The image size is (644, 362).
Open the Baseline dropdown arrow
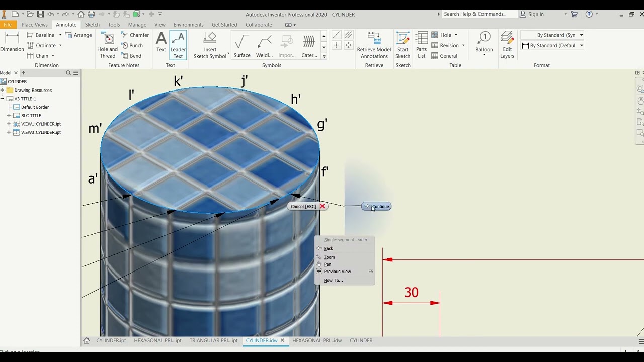60,35
